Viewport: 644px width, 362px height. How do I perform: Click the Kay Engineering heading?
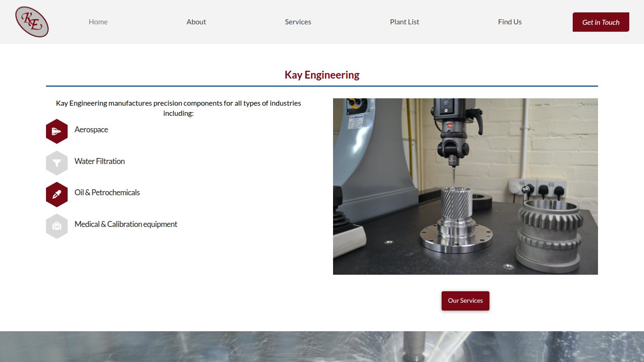coord(322,75)
